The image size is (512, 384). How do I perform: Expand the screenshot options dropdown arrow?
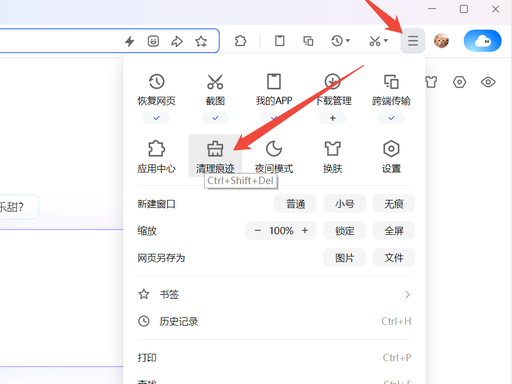click(x=386, y=41)
